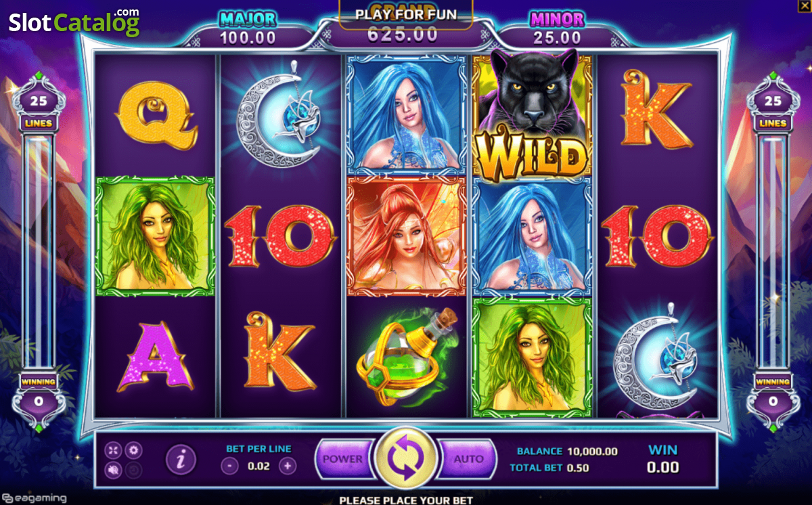
Task: Increase bet per line with plus button
Action: click(x=288, y=466)
